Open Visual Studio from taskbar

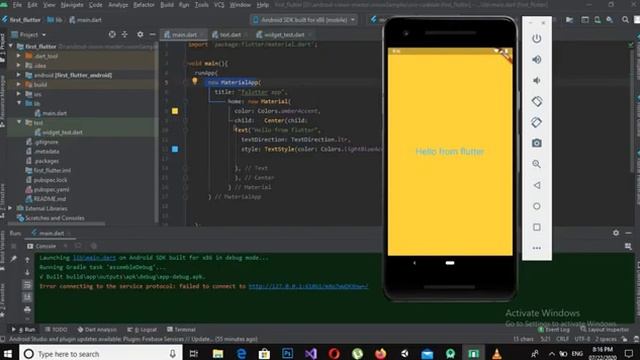311,353
